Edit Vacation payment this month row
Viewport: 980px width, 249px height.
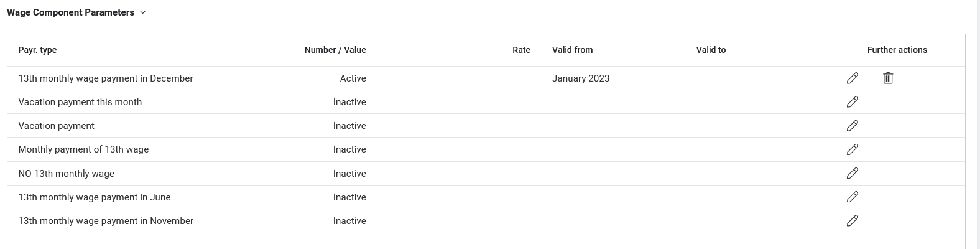point(853,102)
